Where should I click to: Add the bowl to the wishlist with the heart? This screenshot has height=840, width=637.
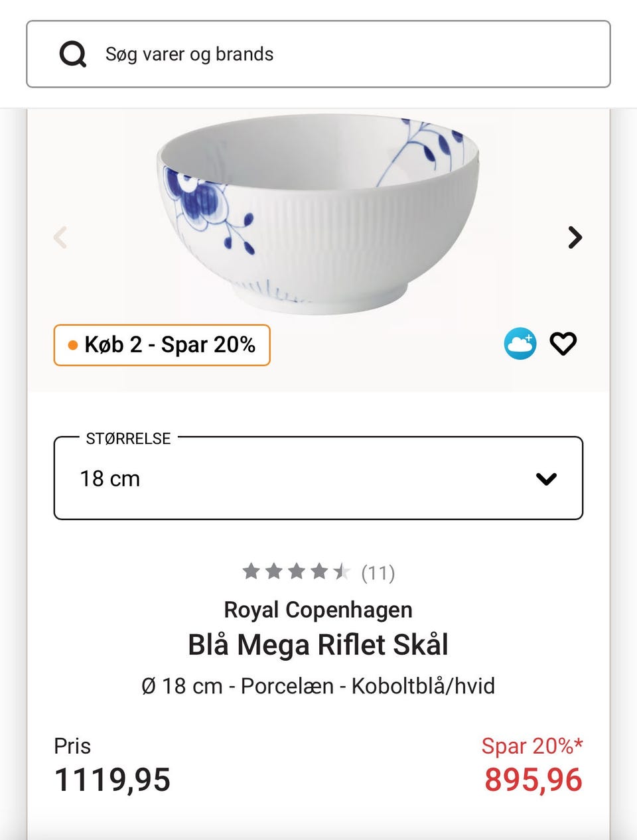point(563,344)
